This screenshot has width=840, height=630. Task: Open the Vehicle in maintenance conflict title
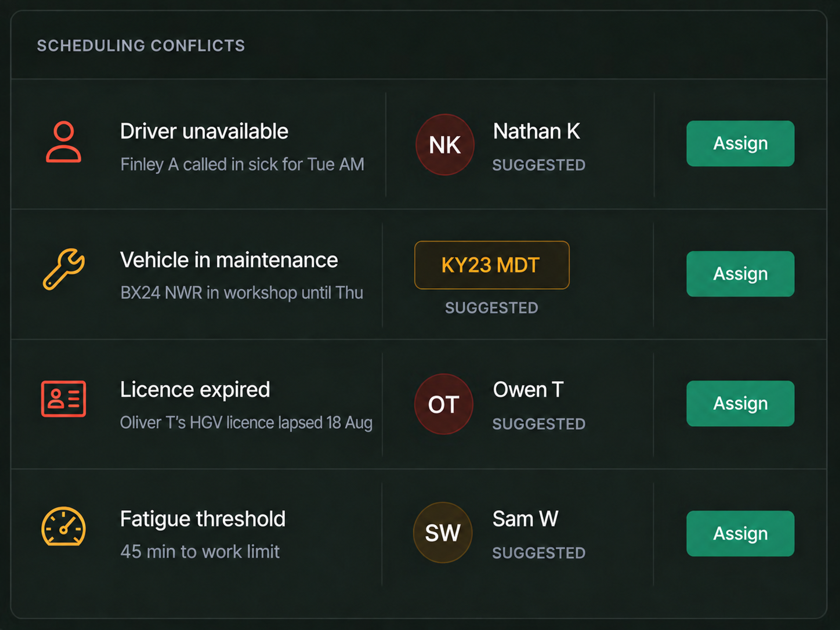pos(229,260)
